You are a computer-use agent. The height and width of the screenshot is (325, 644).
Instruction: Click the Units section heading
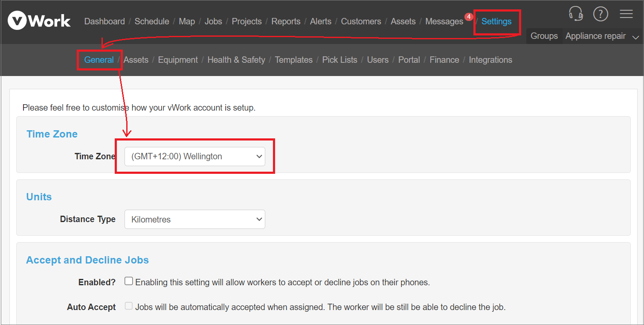tap(39, 197)
